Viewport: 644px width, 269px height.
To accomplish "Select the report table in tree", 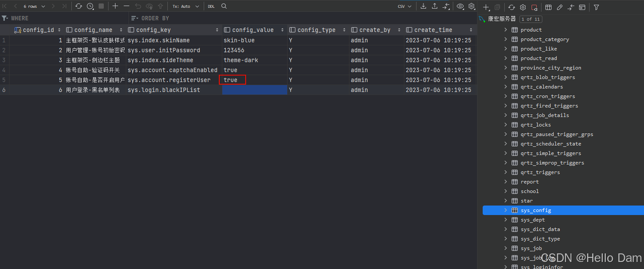I will pos(529,182).
